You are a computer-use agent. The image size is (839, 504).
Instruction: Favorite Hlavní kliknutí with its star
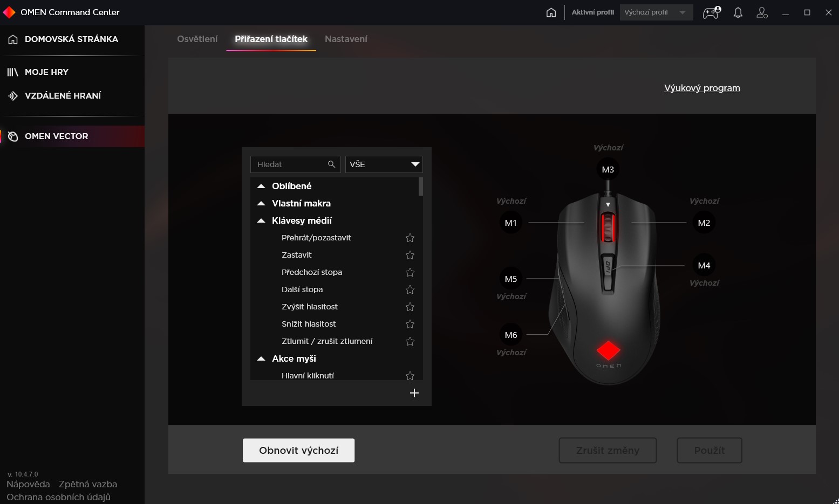coord(410,375)
